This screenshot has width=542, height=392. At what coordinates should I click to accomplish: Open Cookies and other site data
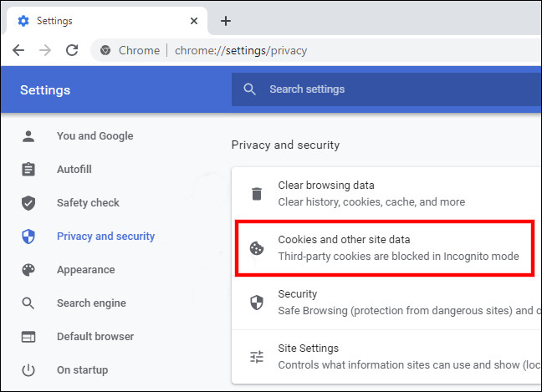[x=386, y=247]
